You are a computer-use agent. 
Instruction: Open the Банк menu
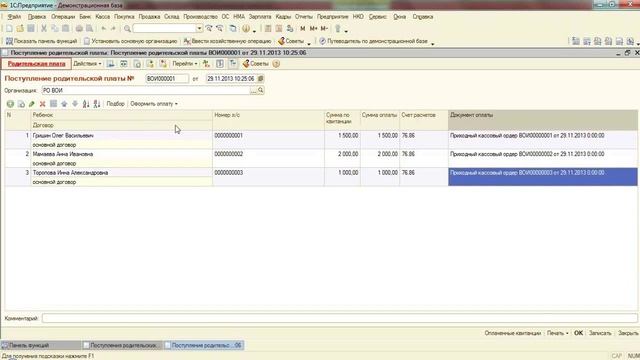click(85, 17)
